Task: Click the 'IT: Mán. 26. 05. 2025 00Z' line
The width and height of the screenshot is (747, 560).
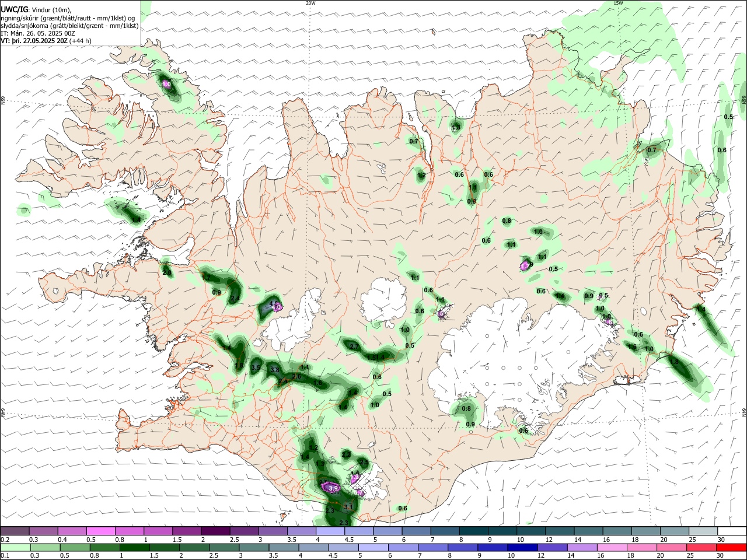Action: pos(39,33)
